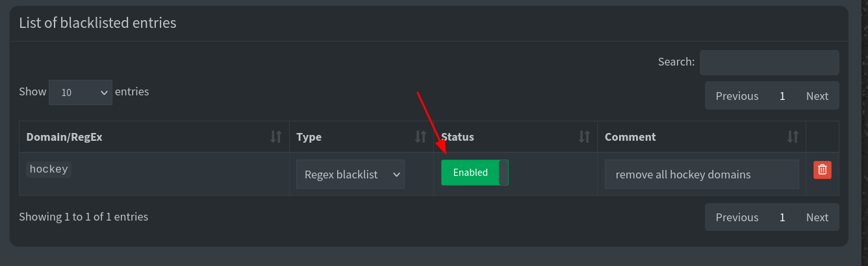This screenshot has width=868, height=266.
Task: Sort by Comment column arrows
Action: (793, 137)
